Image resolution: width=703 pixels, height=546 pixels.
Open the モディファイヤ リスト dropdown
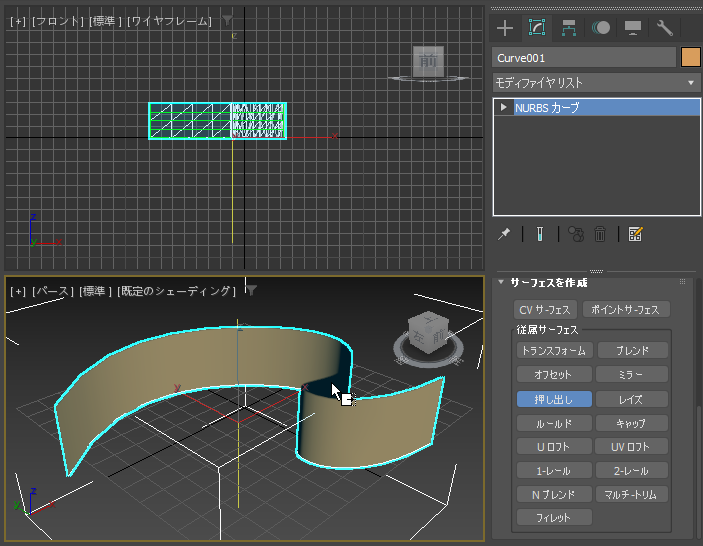coord(596,82)
